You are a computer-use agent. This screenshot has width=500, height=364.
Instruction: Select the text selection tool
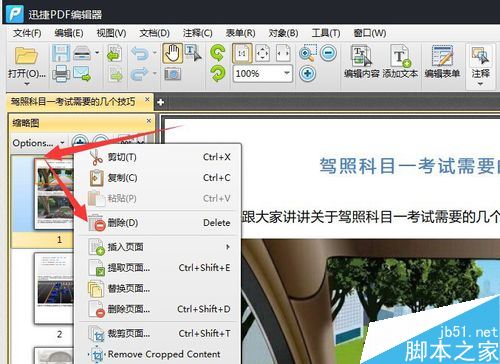(193, 53)
